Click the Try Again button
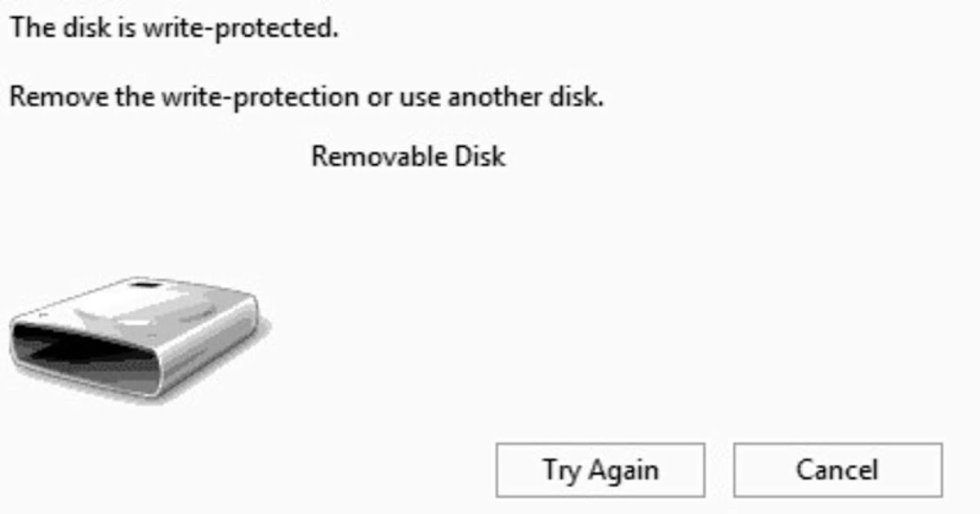This screenshot has height=514, width=980. [x=600, y=470]
